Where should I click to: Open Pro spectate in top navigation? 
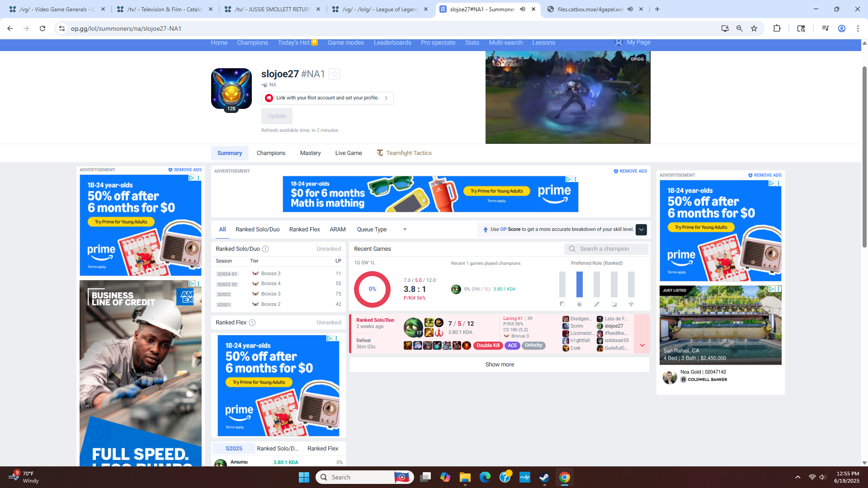pyautogui.click(x=438, y=42)
